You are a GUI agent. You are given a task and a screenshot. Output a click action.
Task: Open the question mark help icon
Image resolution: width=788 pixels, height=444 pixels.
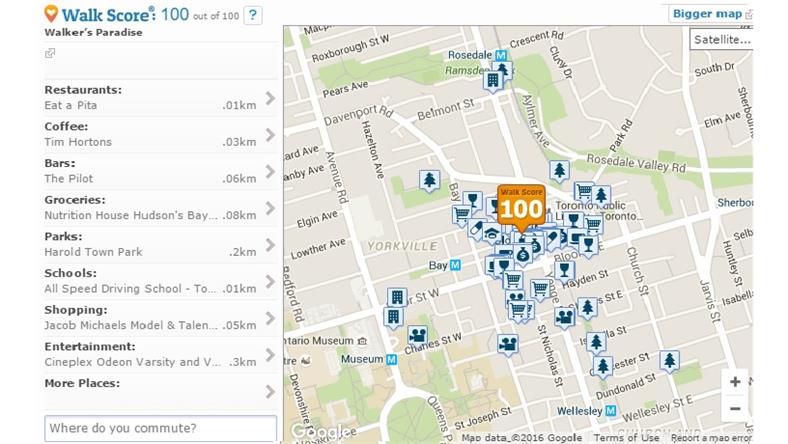(253, 15)
